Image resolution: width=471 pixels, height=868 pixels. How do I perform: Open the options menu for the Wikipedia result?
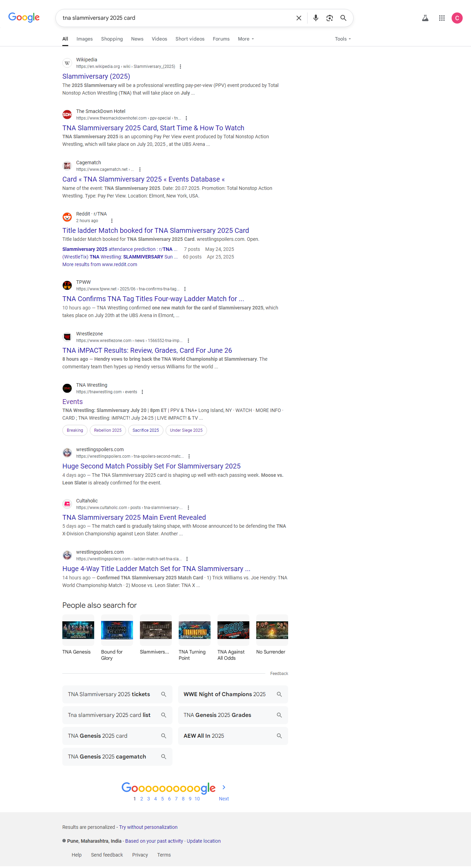180,67
